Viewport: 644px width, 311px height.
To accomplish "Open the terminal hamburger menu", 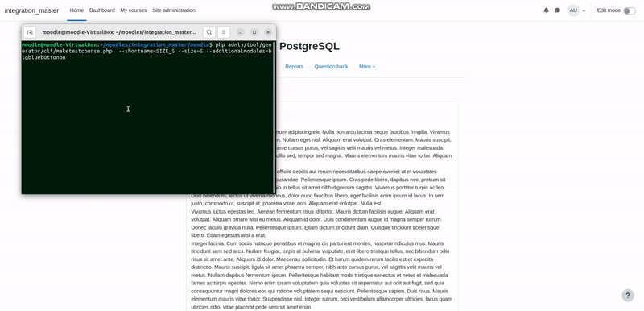I will (x=224, y=32).
